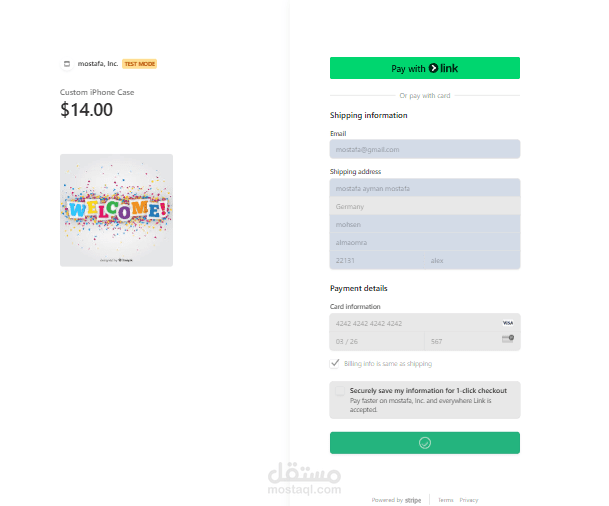Click the Email input field
The width and height of the screenshot is (609, 506).
425,150
